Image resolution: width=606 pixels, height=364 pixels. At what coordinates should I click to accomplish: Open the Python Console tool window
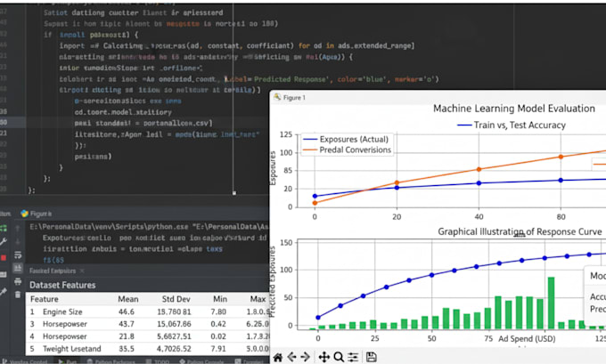[201, 361]
